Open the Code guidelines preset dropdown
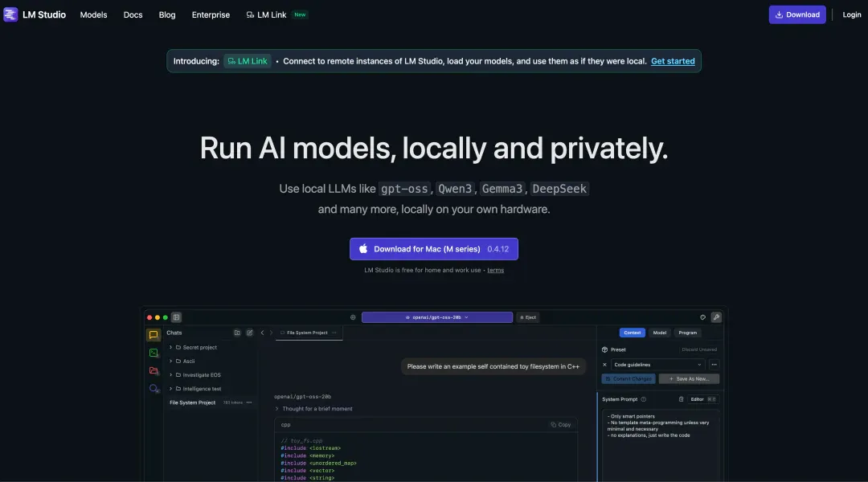This screenshot has height=482, width=868. pyautogui.click(x=657, y=365)
